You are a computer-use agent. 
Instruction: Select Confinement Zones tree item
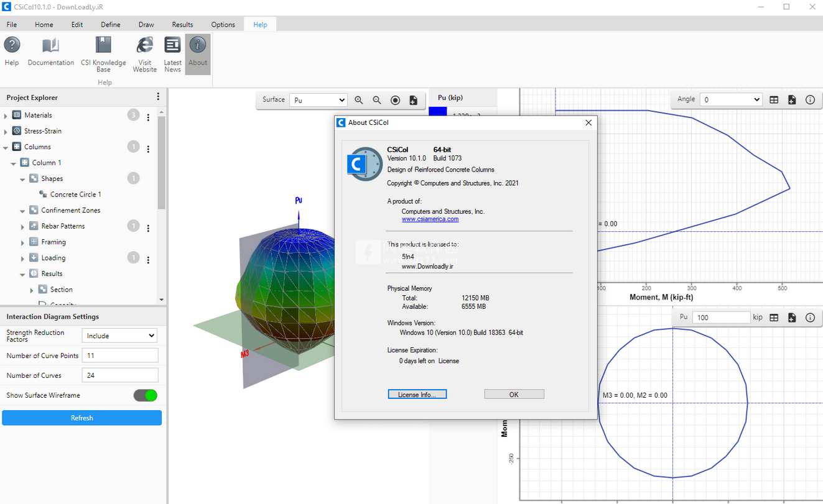71,211
